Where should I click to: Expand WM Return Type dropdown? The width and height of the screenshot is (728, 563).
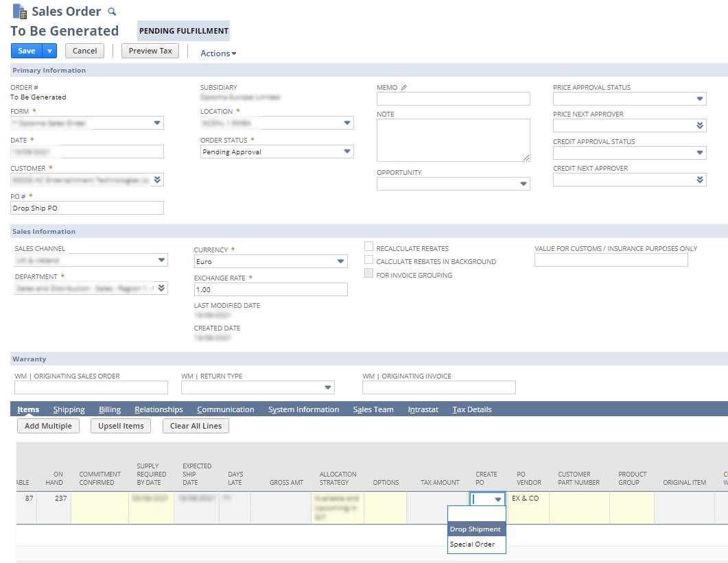[x=327, y=387]
